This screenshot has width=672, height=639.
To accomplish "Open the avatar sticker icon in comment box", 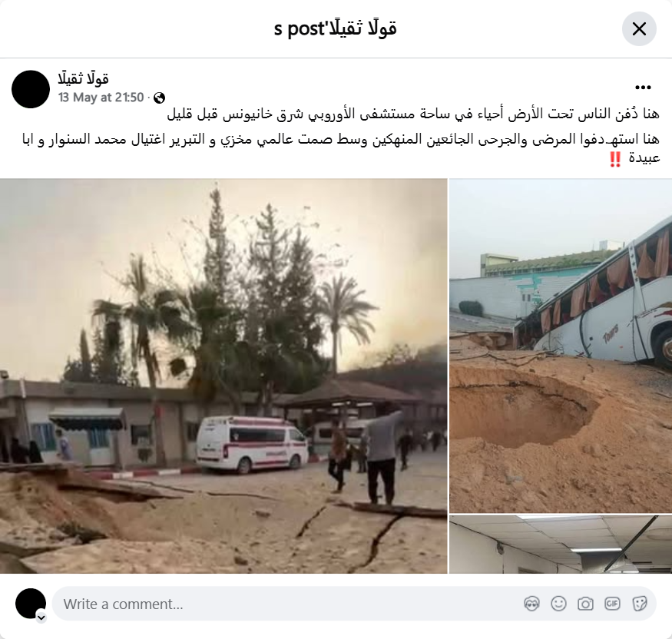I will tap(531, 604).
